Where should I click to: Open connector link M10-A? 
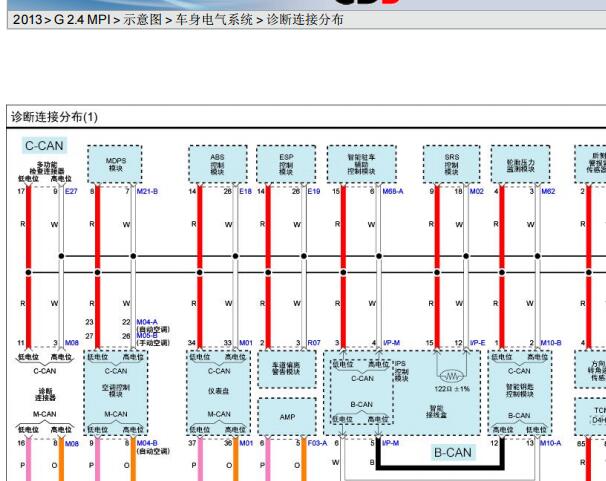[550, 443]
